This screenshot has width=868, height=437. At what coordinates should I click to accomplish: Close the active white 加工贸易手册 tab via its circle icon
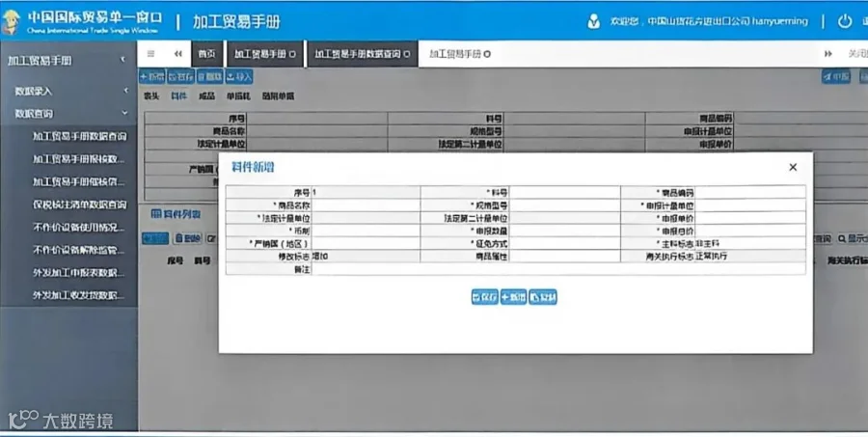coord(487,54)
